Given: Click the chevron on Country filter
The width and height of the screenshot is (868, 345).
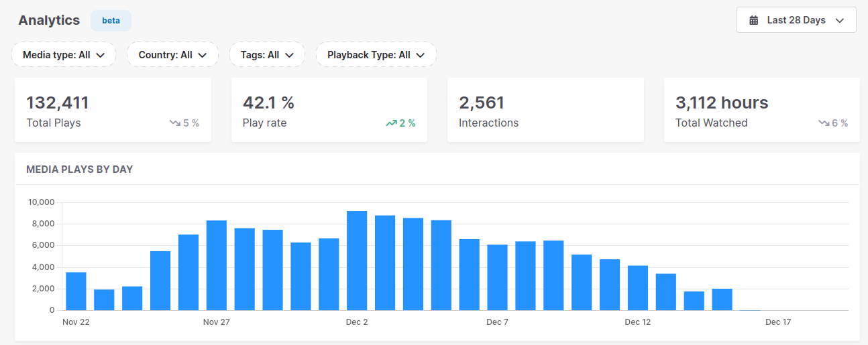Looking at the screenshot, I should click(203, 56).
